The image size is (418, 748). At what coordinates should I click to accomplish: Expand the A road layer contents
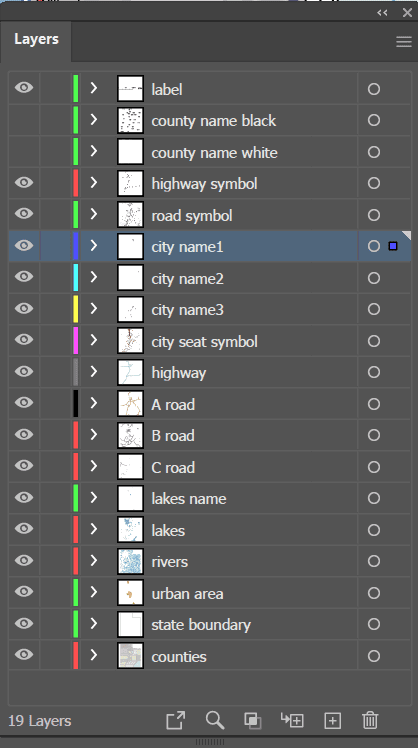point(94,403)
